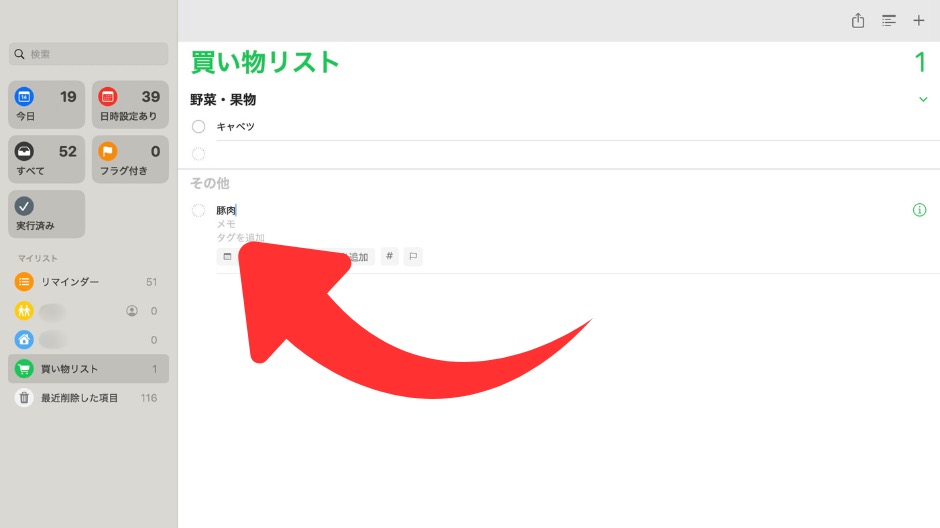Open the info button for 豚肉
The width and height of the screenshot is (940, 528).
[919, 210]
